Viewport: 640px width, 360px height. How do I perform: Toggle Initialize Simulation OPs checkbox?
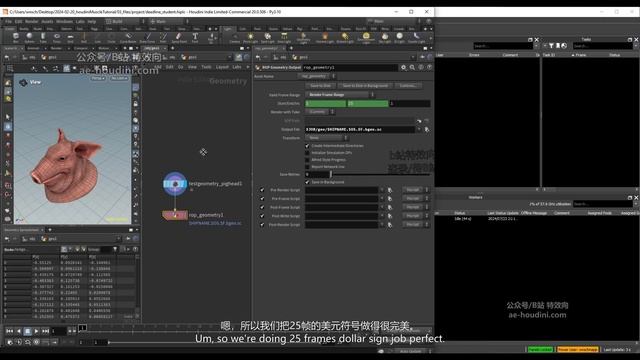pos(307,153)
